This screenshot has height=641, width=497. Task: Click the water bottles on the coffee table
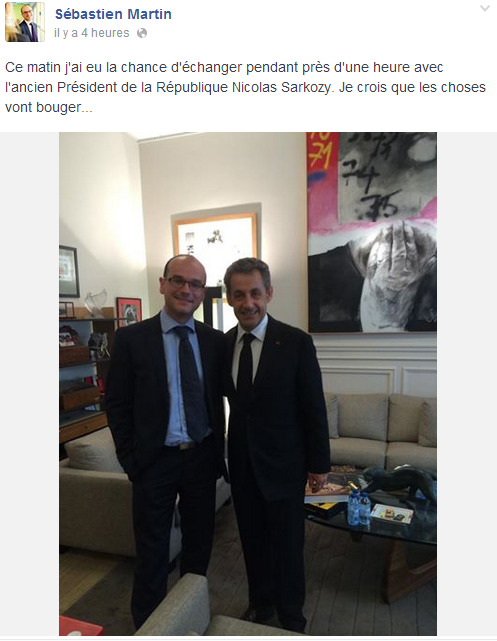tap(359, 507)
